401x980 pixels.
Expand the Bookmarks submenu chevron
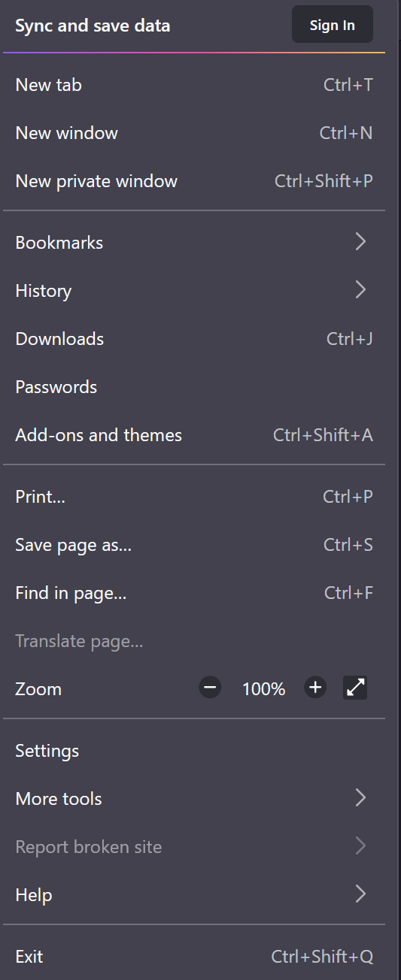[360, 242]
